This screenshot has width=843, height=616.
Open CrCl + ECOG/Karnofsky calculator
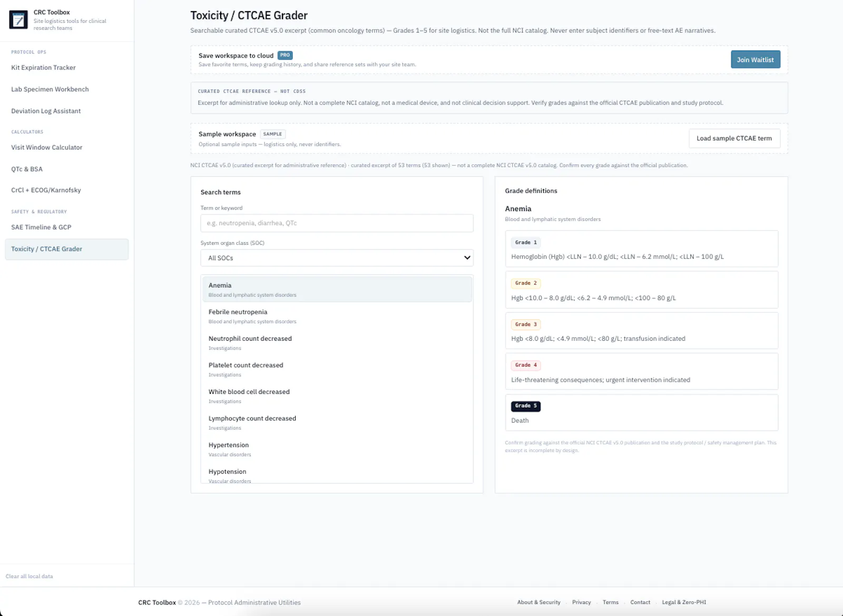click(x=46, y=190)
